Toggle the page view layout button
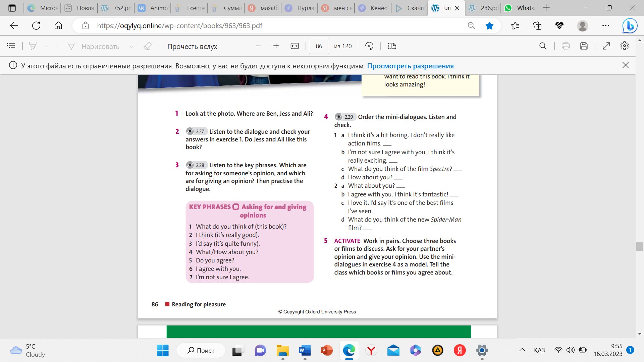The height and width of the screenshot is (362, 644). pos(392,46)
